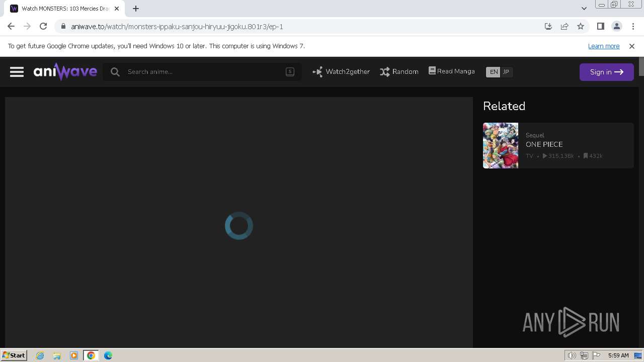Viewport: 644px width, 362px height.
Task: Click the address bar URL
Action: (177, 27)
